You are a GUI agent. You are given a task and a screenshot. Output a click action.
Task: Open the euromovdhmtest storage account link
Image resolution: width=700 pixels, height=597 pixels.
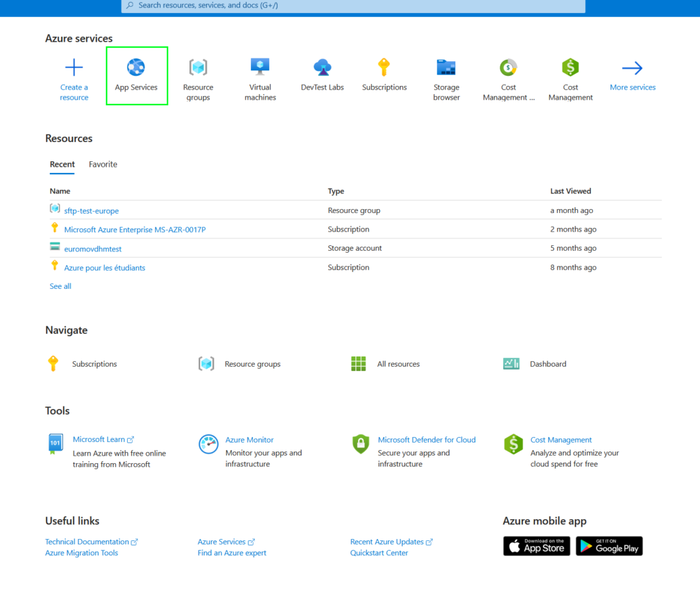(x=93, y=249)
